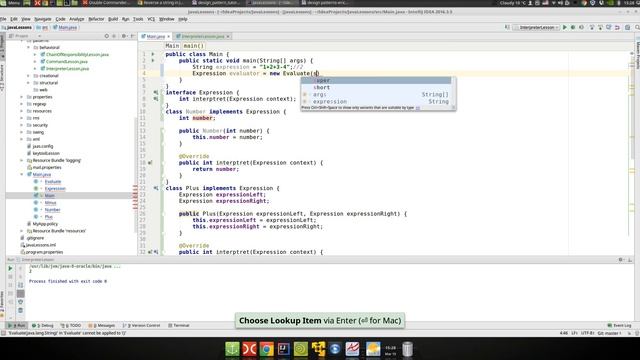This screenshot has width=640, height=360.
Task: Expand the security folder
Action: pyautogui.click(x=22, y=125)
